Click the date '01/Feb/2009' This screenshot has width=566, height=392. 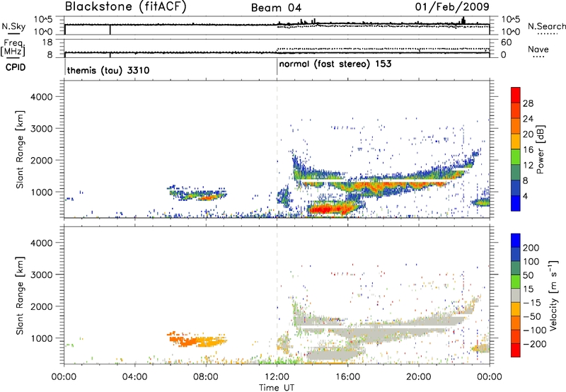coord(452,7)
